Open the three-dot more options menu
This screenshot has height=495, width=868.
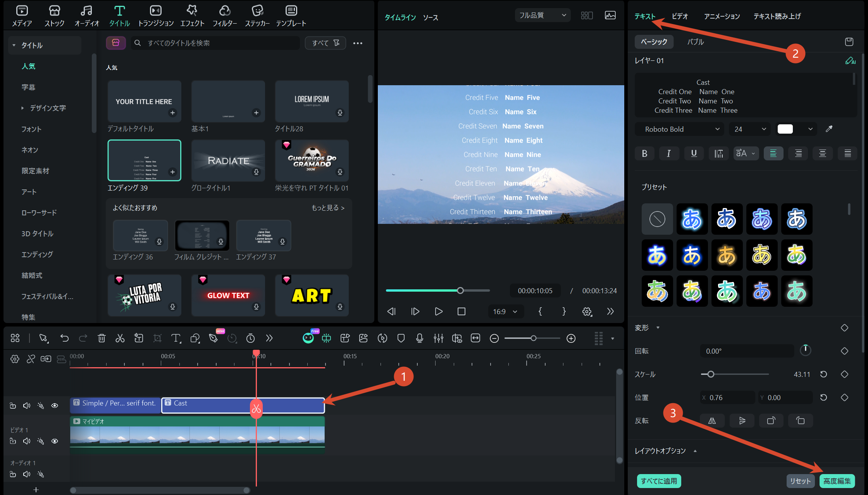click(x=358, y=43)
